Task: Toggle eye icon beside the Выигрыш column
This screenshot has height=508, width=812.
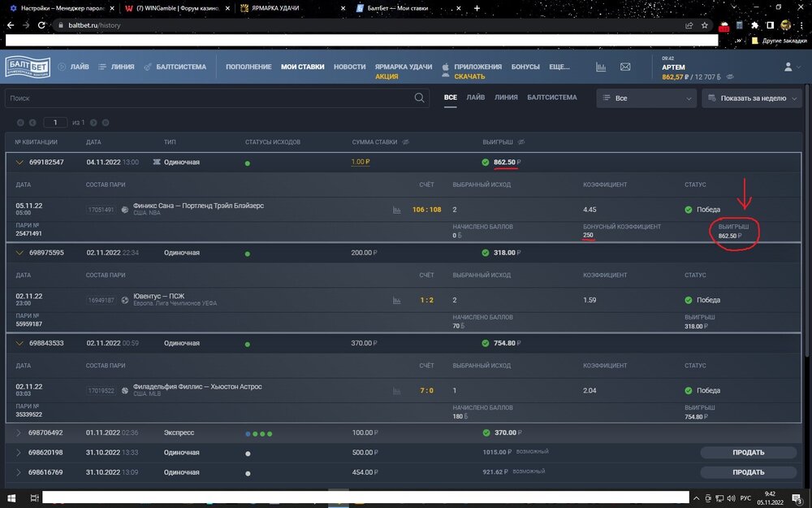Action: coord(520,142)
